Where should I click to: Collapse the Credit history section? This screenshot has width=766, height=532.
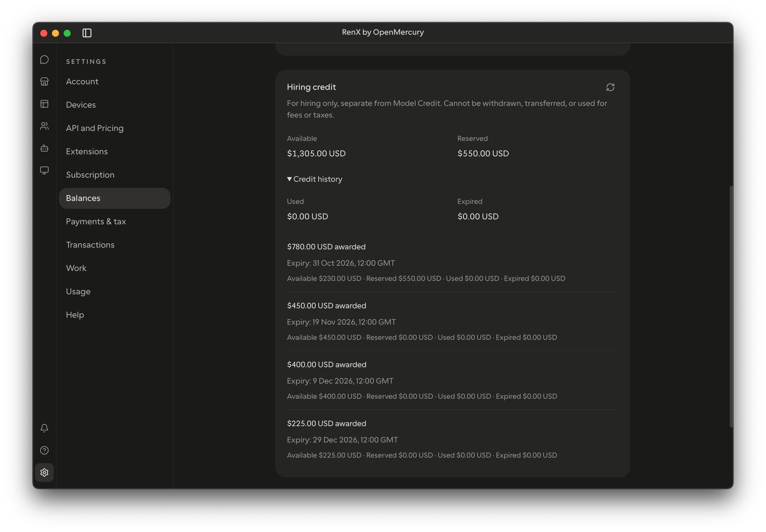click(315, 179)
